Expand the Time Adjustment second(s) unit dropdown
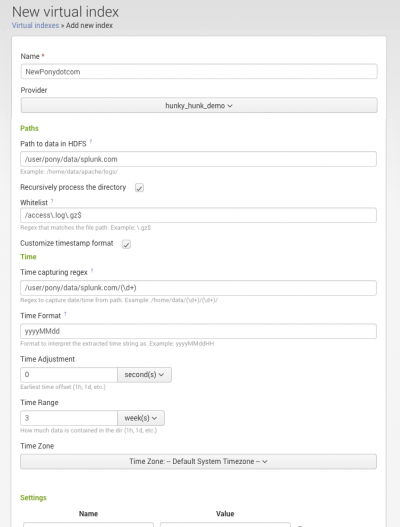 pos(144,374)
